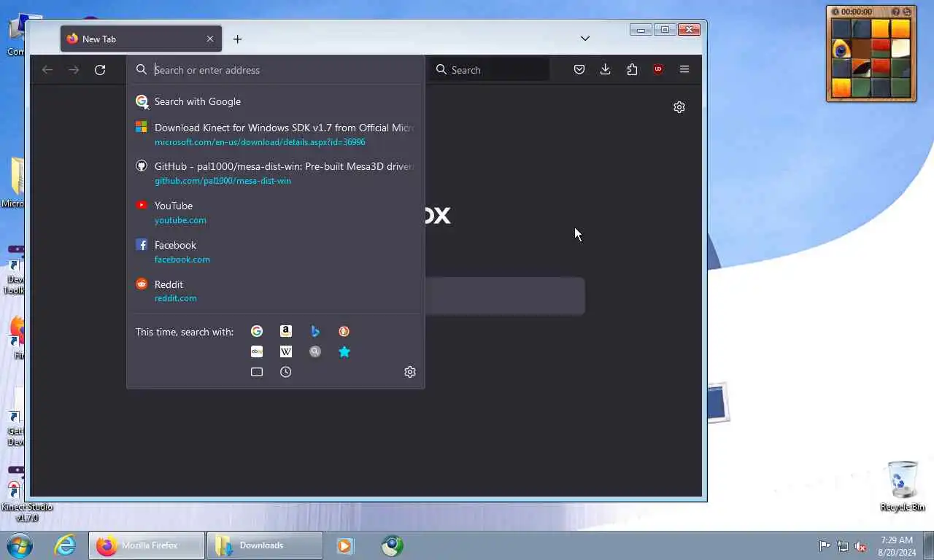
Task: Open the Download Kinect for Windows SDK suggestion
Action: [x=276, y=134]
